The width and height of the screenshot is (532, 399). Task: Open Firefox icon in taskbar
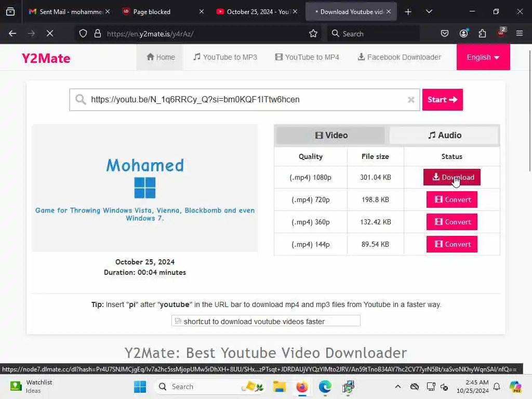pos(302,387)
